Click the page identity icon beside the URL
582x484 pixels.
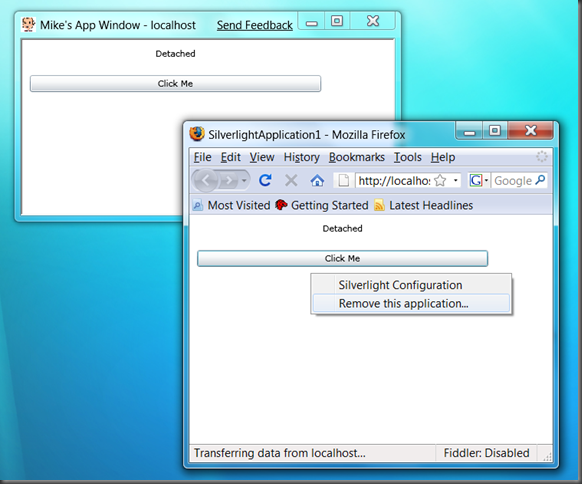(x=344, y=181)
